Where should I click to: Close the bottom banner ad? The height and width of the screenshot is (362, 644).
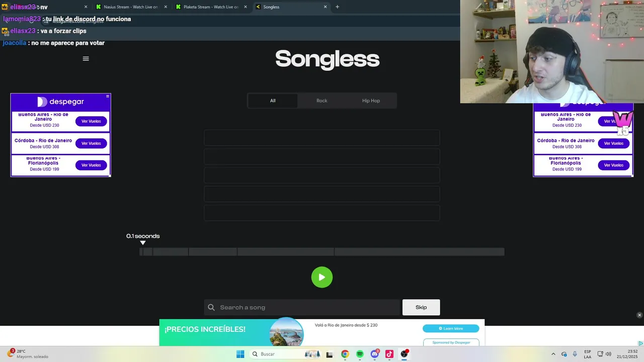click(639, 315)
